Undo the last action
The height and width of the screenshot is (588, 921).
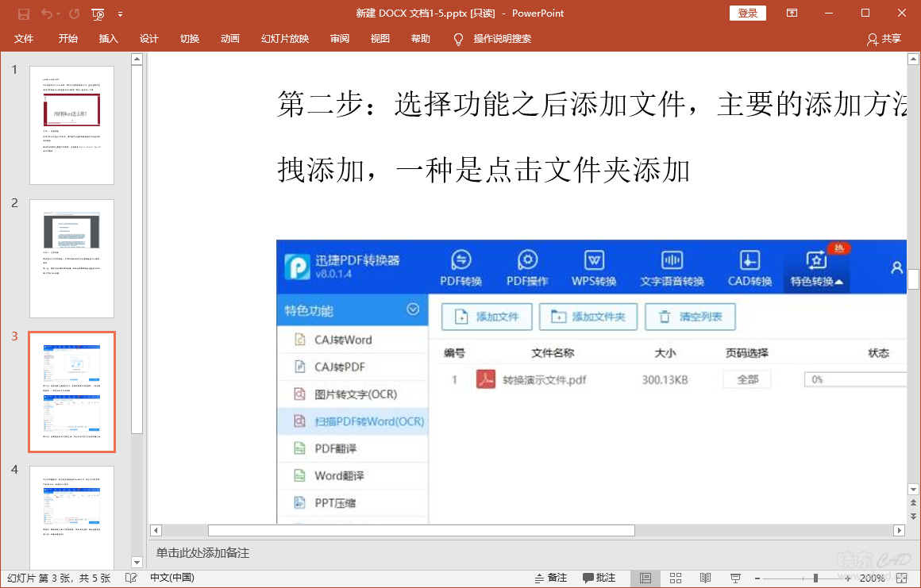[47, 13]
